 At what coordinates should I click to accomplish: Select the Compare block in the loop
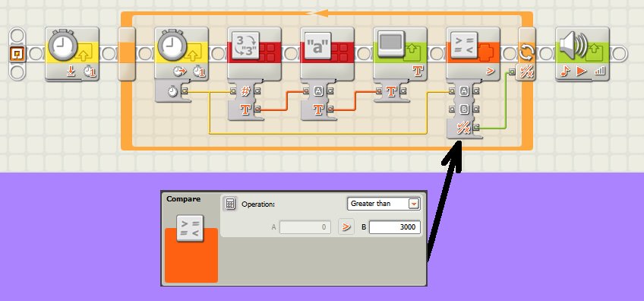point(473,53)
